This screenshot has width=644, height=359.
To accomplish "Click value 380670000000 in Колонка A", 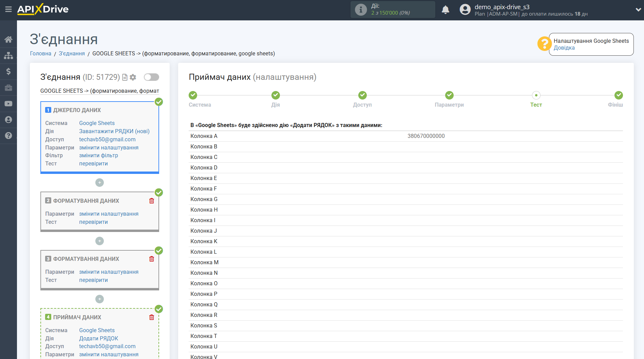I will tap(426, 136).
